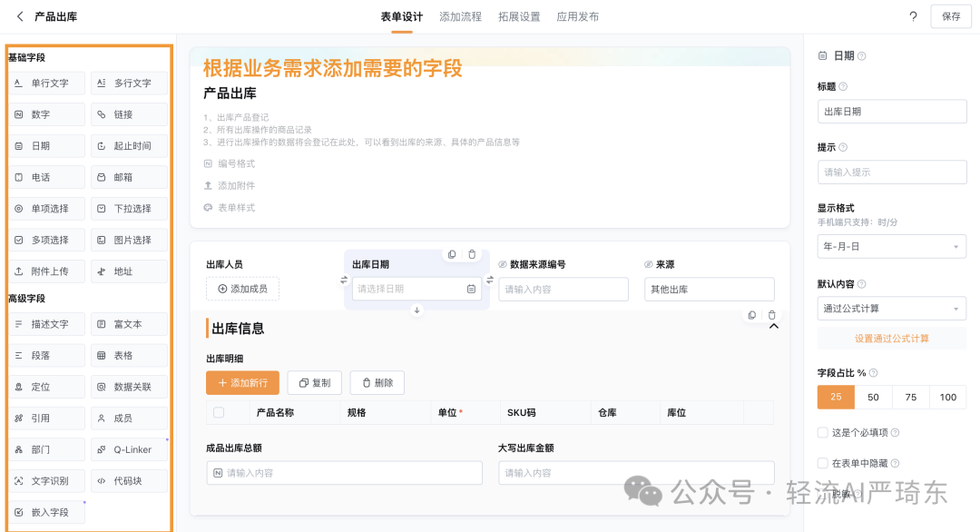
Task: Toggle the select-all checkbox in 出库明细 table
Action: 217,413
